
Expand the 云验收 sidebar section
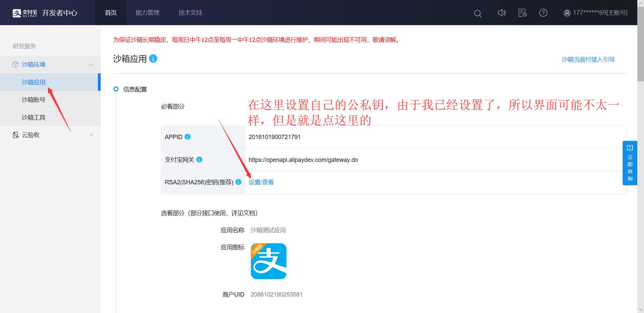click(91, 135)
